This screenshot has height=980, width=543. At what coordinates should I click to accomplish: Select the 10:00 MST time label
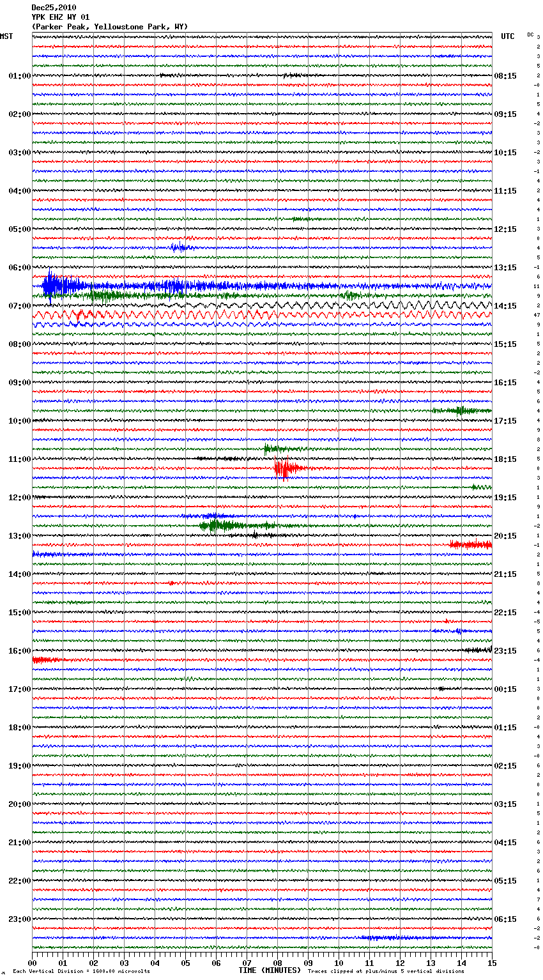pos(19,421)
